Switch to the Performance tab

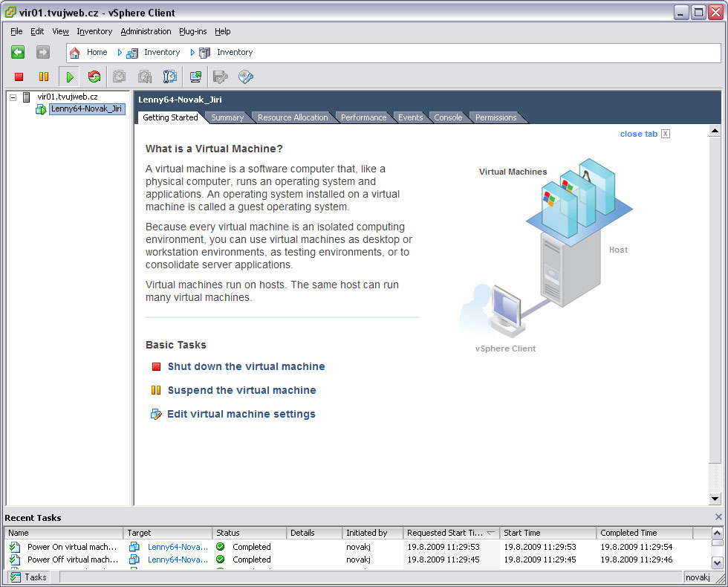363,117
